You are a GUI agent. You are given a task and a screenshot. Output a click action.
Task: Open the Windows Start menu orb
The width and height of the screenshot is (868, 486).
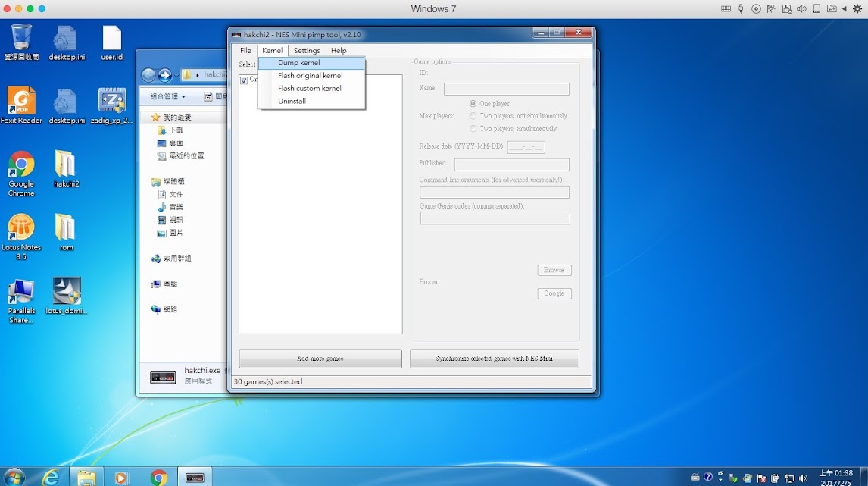[14, 477]
